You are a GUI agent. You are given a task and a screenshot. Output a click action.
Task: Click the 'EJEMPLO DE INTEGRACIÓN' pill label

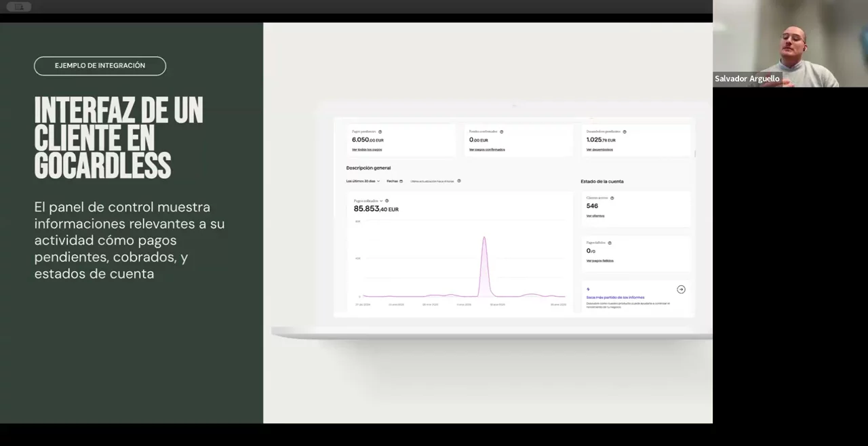pos(100,66)
